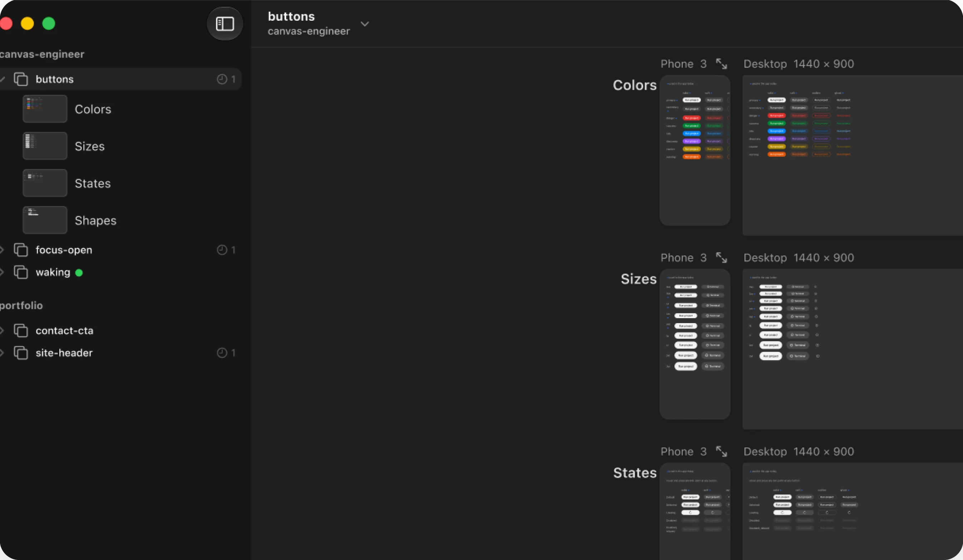The width and height of the screenshot is (963, 560).
Task: Expand the Sizes Phone frame with arrows icon
Action: click(x=722, y=258)
